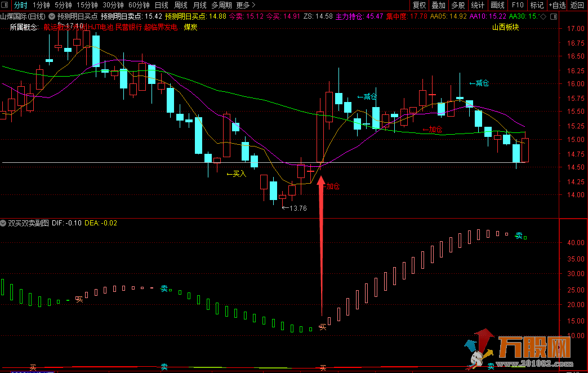Click the 主力持仓: 45.47 value

pos(359,16)
